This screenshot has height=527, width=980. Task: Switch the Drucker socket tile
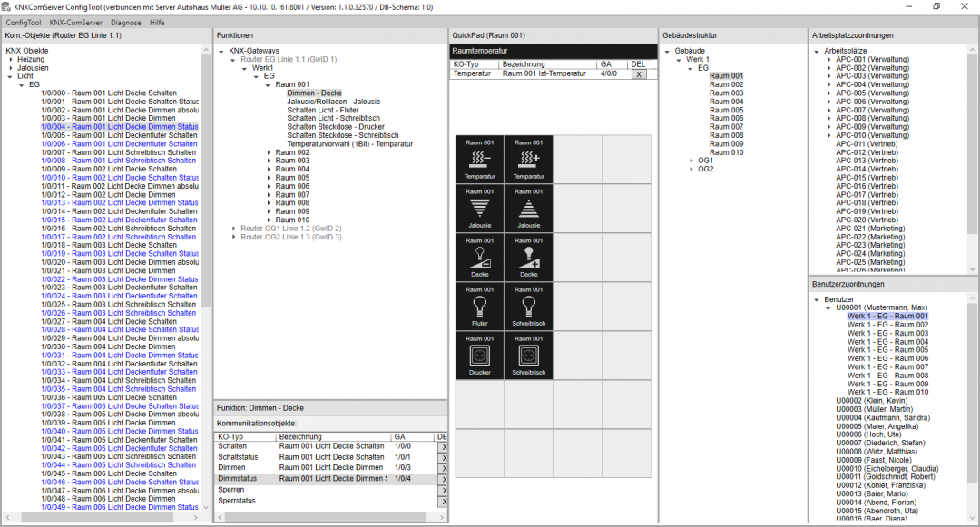480,356
